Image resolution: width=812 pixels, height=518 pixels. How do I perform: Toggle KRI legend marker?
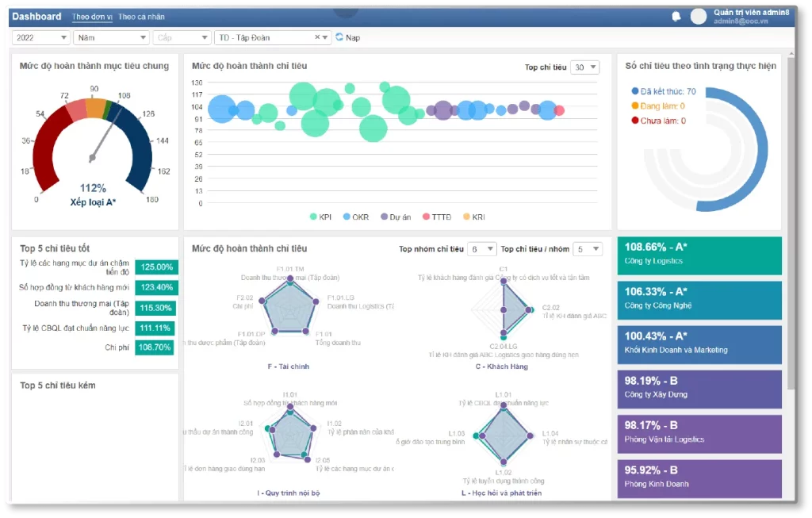click(x=466, y=217)
